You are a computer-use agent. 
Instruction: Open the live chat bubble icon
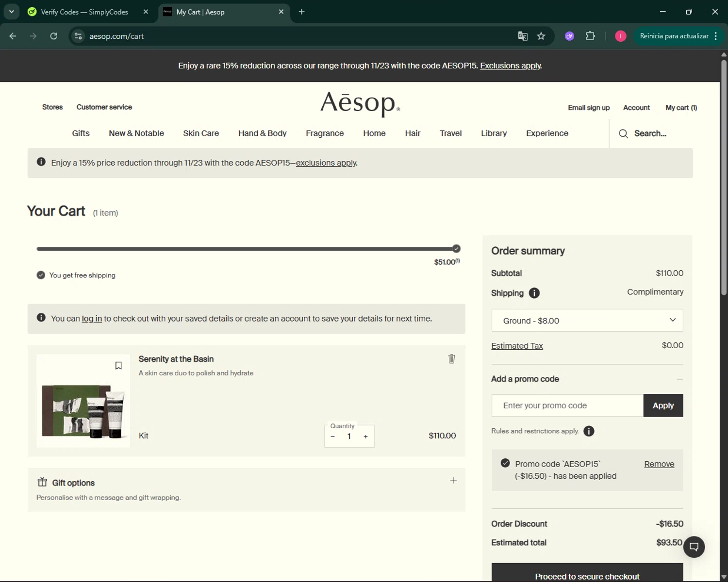tap(694, 547)
